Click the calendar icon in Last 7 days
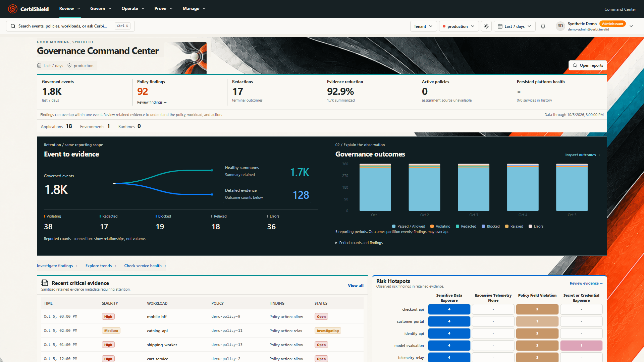 [x=500, y=26]
